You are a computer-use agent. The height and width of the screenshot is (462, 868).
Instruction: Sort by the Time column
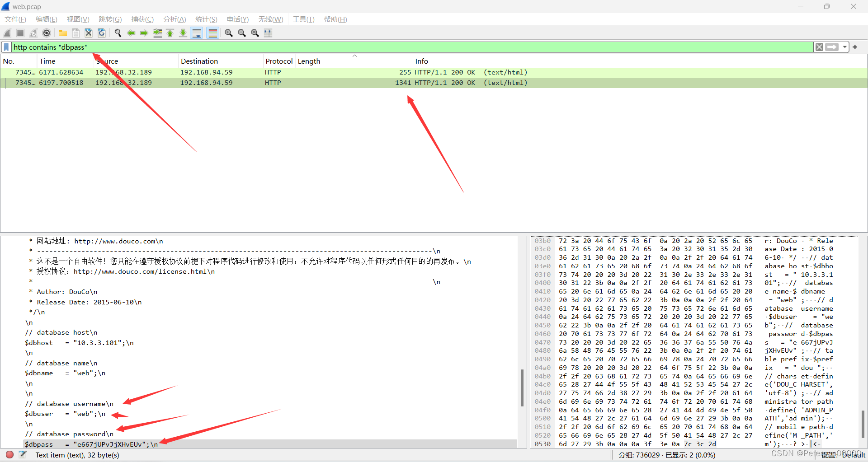pos(65,61)
